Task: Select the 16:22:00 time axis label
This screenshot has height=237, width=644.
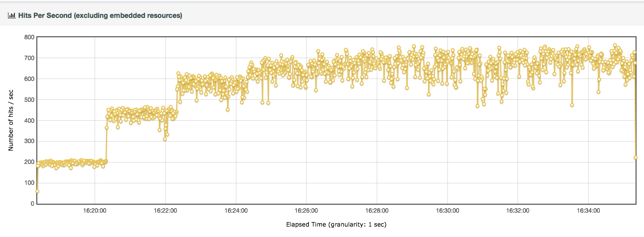Action: point(166,211)
